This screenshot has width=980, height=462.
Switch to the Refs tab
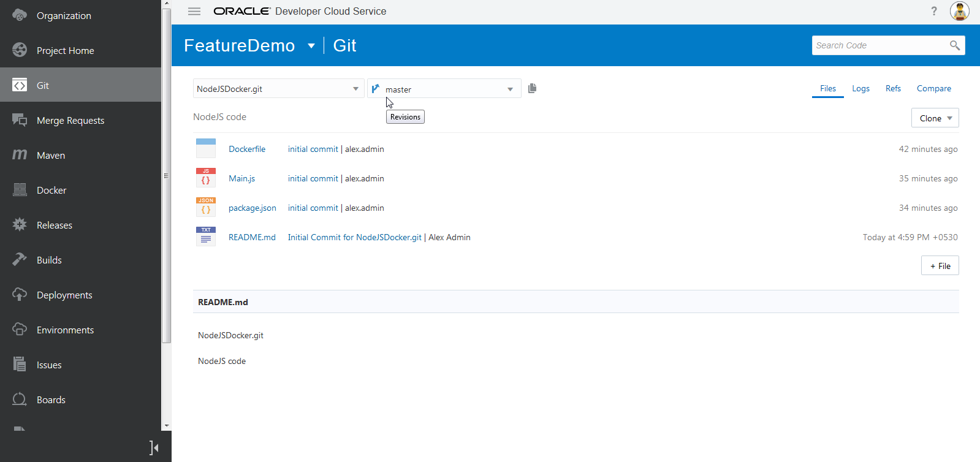pos(893,88)
